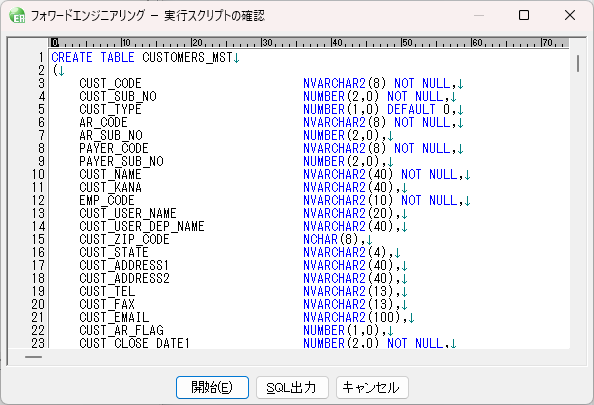Click the CUST_CLOSE_DATE1 column name

[x=134, y=343]
